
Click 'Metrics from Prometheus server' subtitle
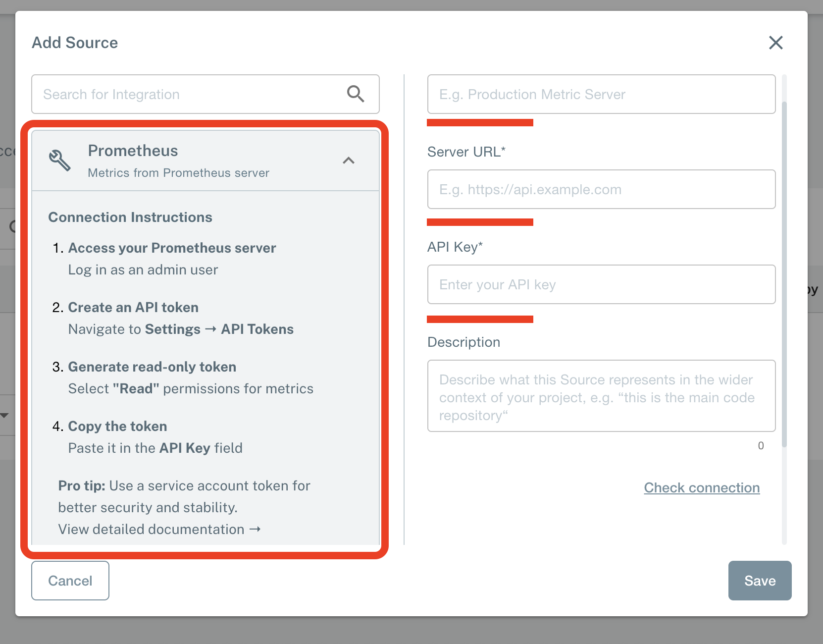tap(178, 173)
